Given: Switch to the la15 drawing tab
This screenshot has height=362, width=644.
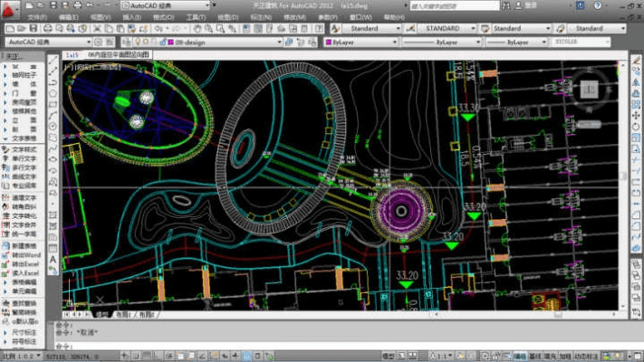Looking at the screenshot, I should tap(73, 55).
